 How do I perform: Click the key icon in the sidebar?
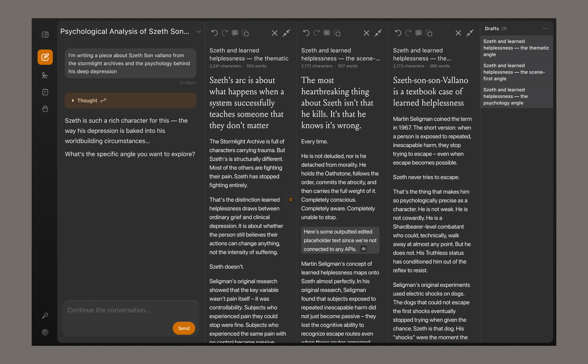click(45, 316)
